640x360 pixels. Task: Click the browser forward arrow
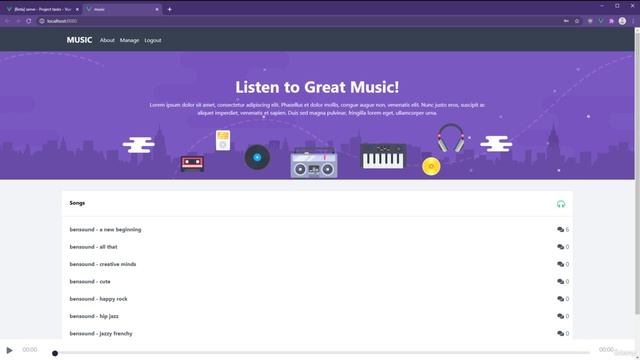18,21
